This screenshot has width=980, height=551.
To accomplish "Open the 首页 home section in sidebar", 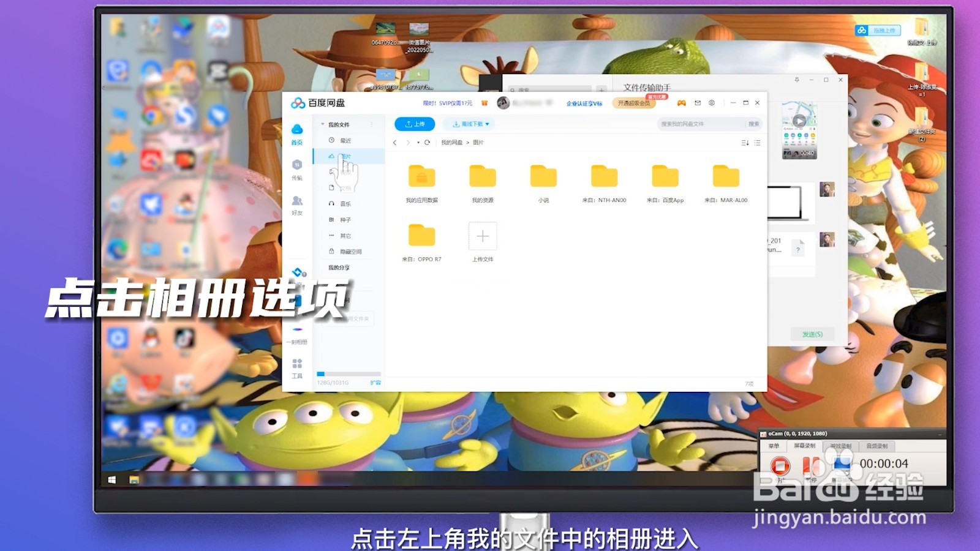I will 297,134.
